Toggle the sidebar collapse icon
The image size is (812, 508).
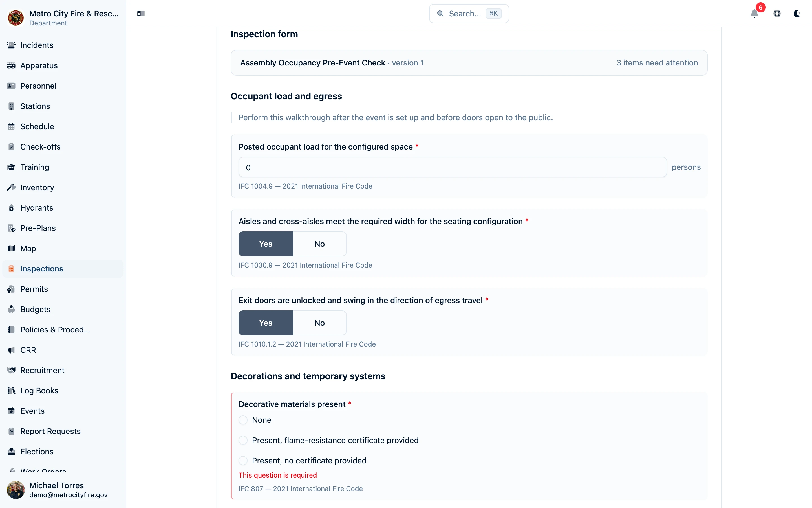coord(141,14)
